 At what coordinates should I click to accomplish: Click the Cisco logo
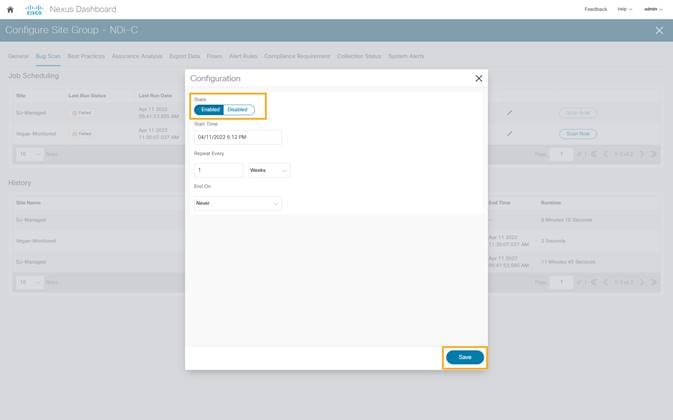(34, 9)
